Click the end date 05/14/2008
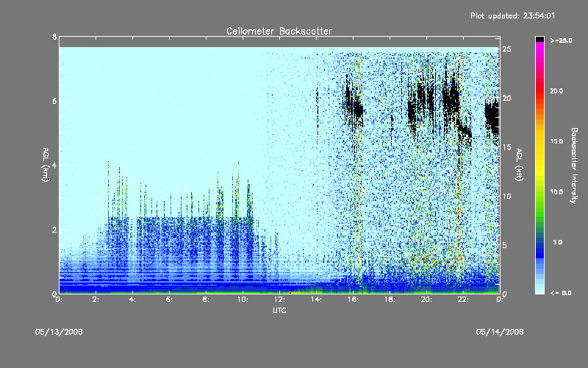 pos(500,332)
